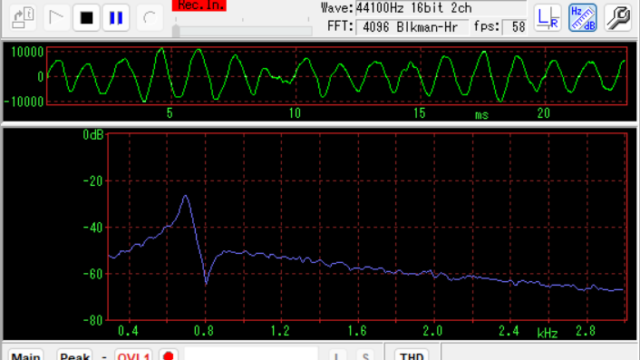This screenshot has height=360, width=640.
Task: Switch to the Peak tab
Action: pos(75,356)
